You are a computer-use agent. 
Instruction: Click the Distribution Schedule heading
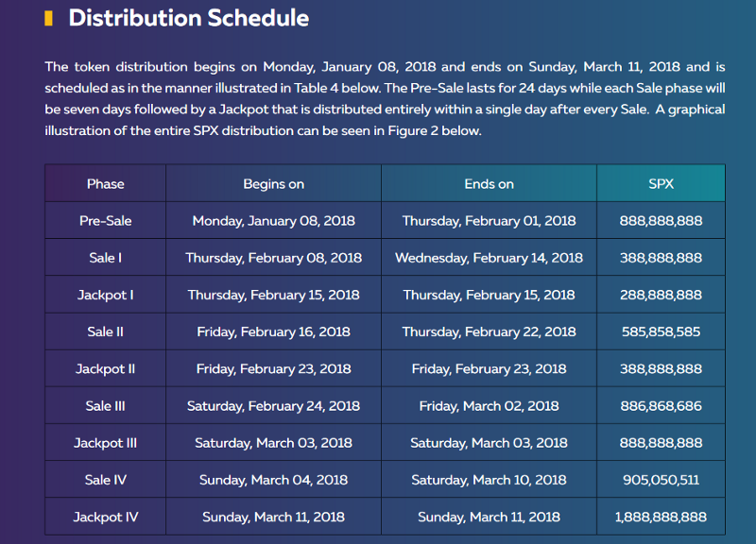tap(188, 18)
